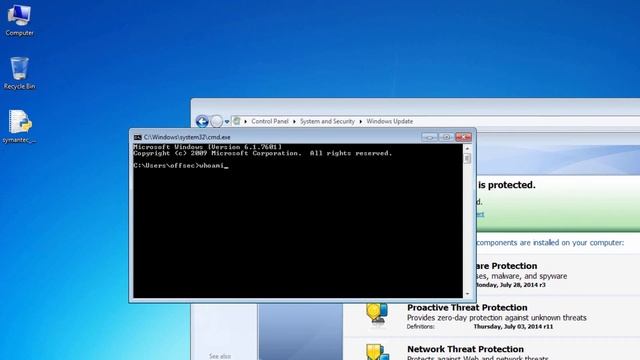Click the cmd.exe window title text
This screenshot has width=640, height=360.
coord(187,138)
